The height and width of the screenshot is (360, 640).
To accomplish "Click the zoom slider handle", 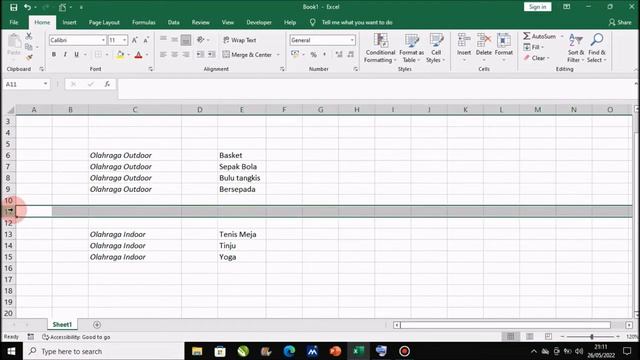I will [591, 337].
